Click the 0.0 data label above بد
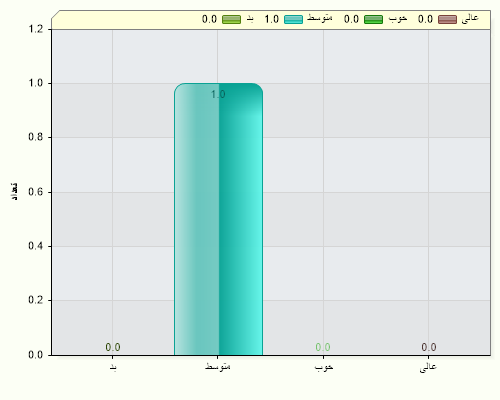Screen dimensions: 500x400 pyautogui.click(x=113, y=347)
